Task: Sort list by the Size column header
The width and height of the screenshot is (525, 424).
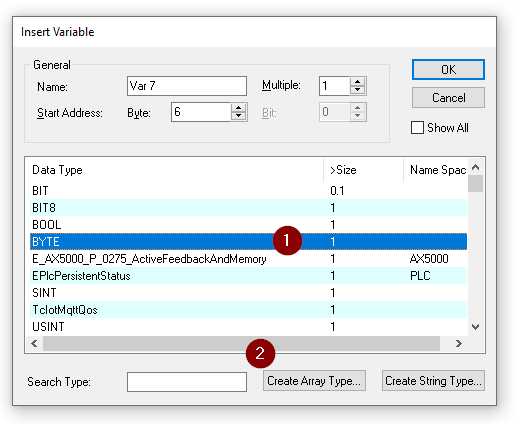Action: (x=363, y=170)
